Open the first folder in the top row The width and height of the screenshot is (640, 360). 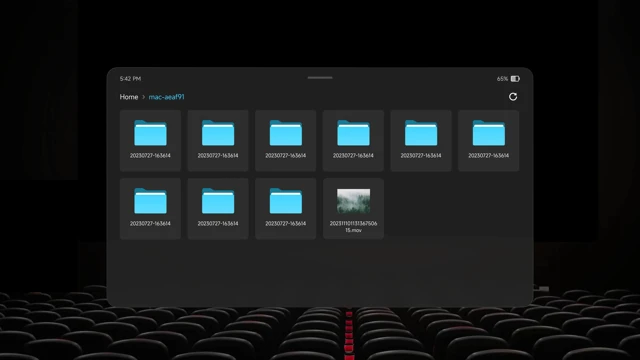click(x=150, y=140)
